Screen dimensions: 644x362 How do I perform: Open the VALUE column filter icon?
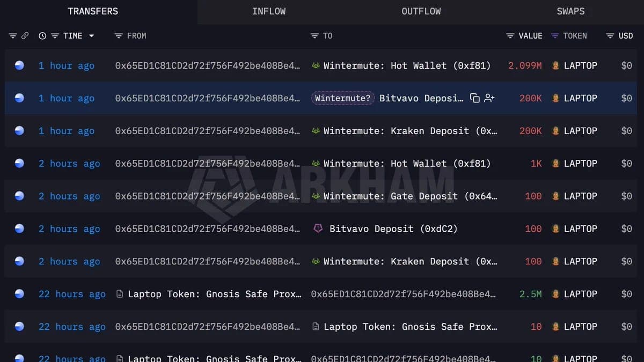pos(510,36)
